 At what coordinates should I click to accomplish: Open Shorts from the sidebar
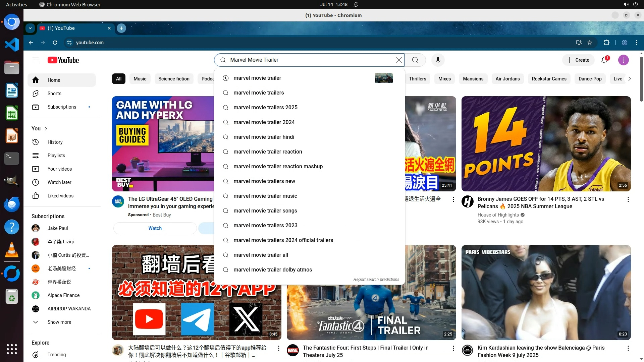pos(54,94)
